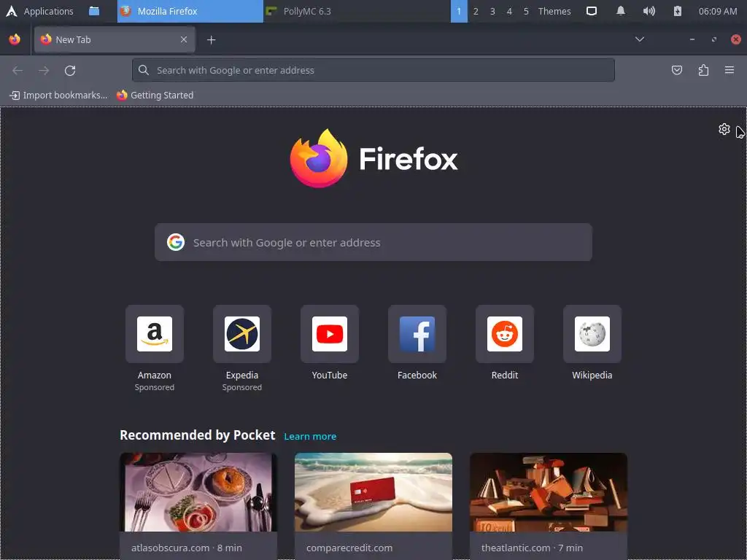Click the magnifier icon in address bar
747x560 pixels.
click(144, 70)
